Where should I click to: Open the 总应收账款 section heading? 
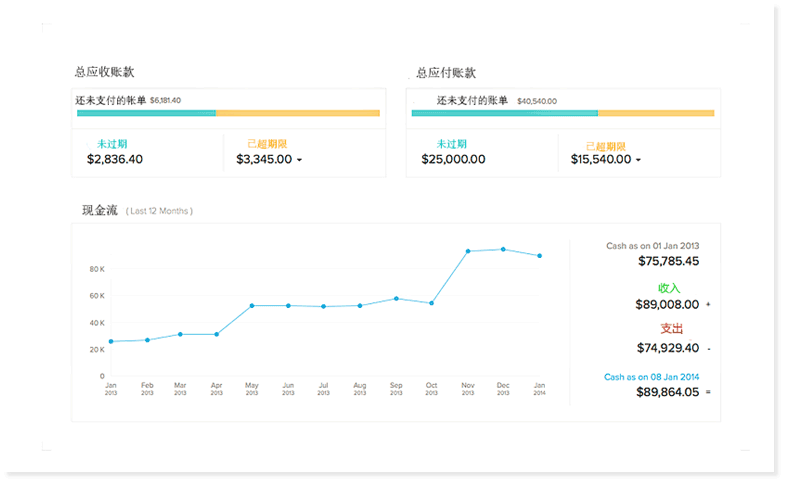click(104, 72)
